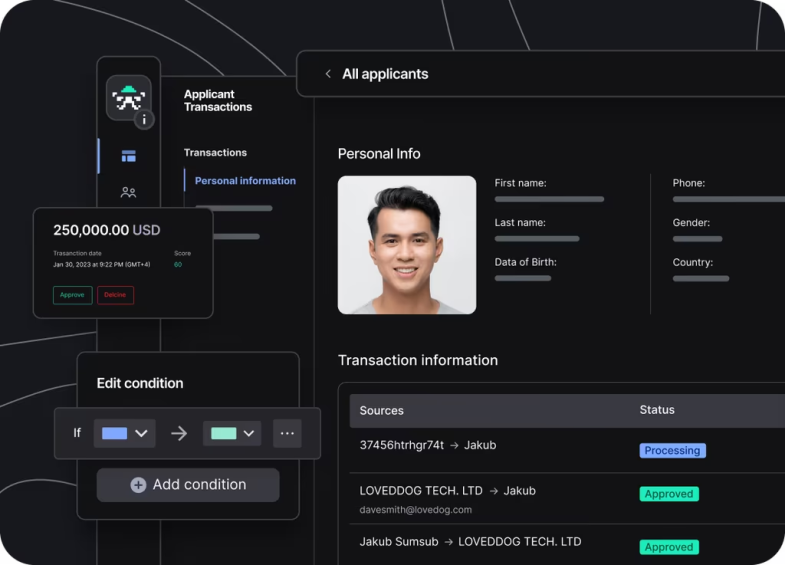The width and height of the screenshot is (785, 565).
Task: Open the three-dots condition options
Action: (x=287, y=433)
